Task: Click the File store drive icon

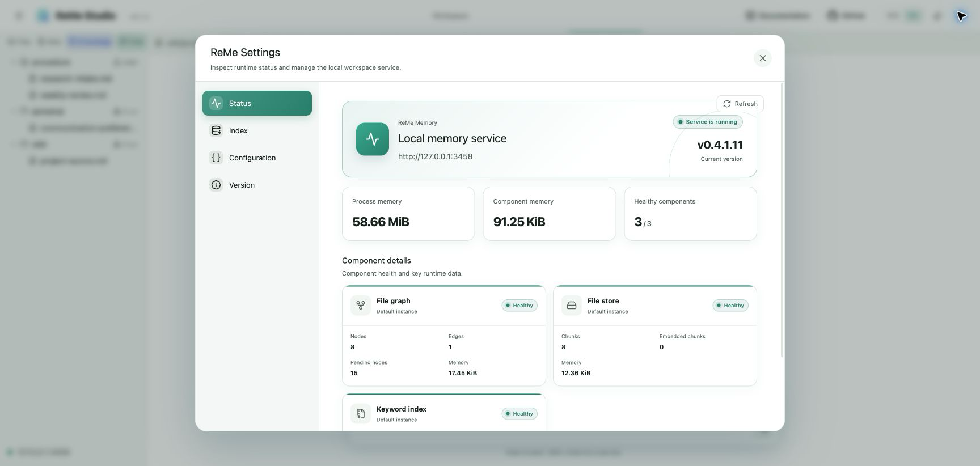Action: click(572, 306)
